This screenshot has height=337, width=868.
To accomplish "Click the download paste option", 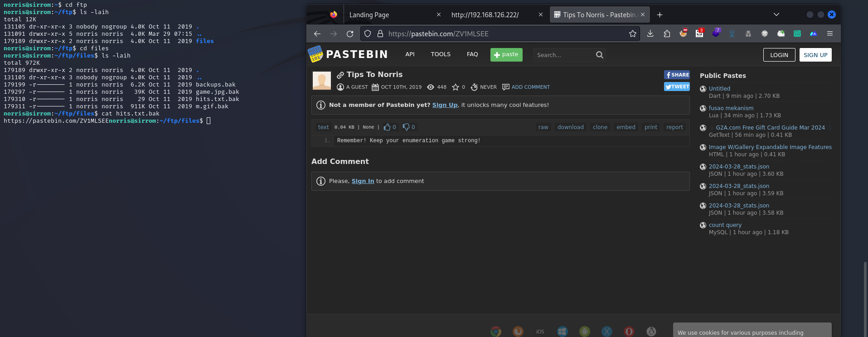I will coord(570,127).
